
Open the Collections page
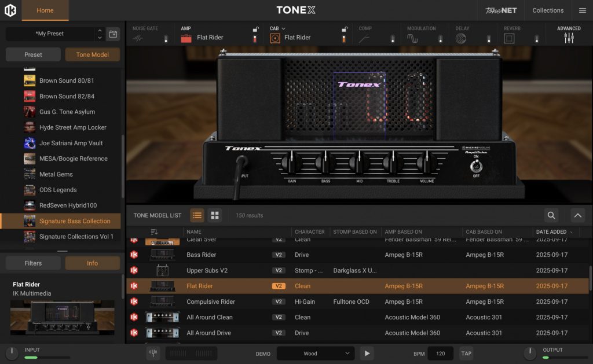548,10
